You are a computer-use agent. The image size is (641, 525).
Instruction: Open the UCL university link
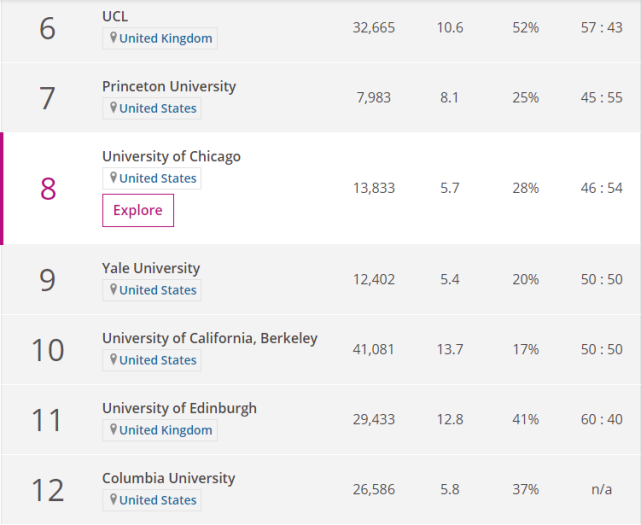tap(115, 16)
